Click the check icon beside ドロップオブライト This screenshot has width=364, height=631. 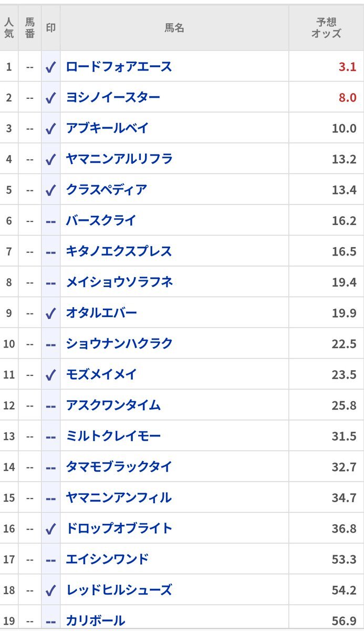tap(50, 529)
